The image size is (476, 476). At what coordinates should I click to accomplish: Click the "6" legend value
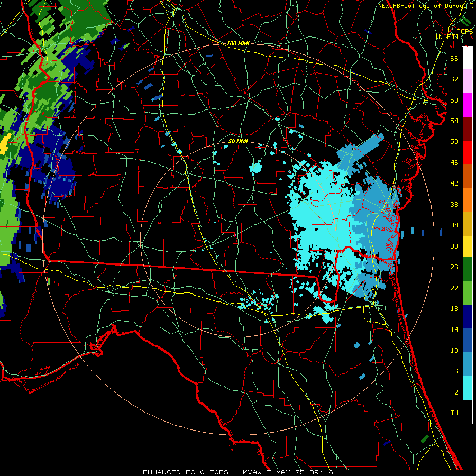coord(456,371)
